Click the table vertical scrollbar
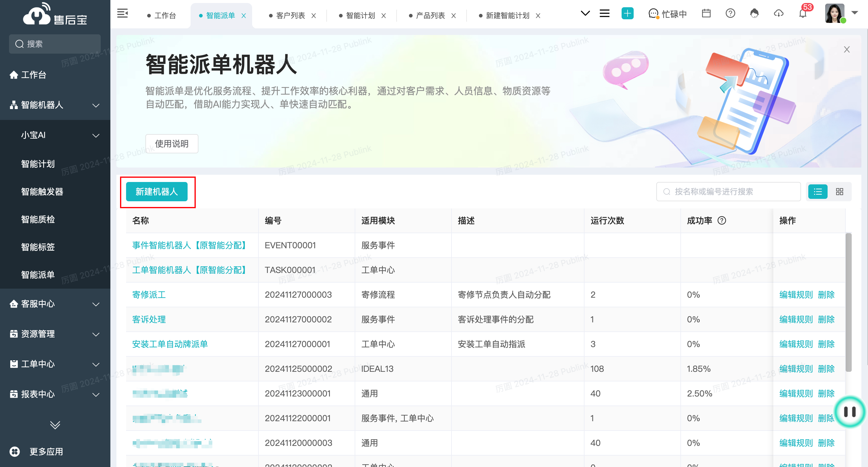The width and height of the screenshot is (868, 467). pos(848,302)
